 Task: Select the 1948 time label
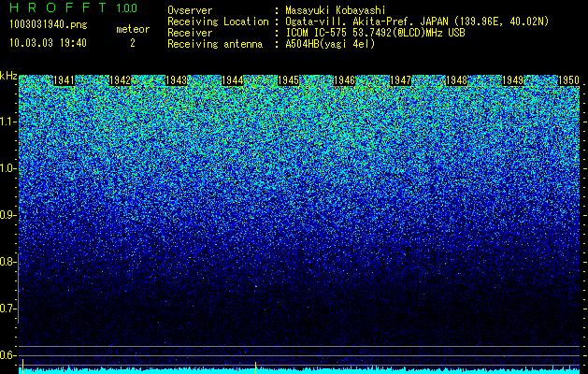pos(457,80)
